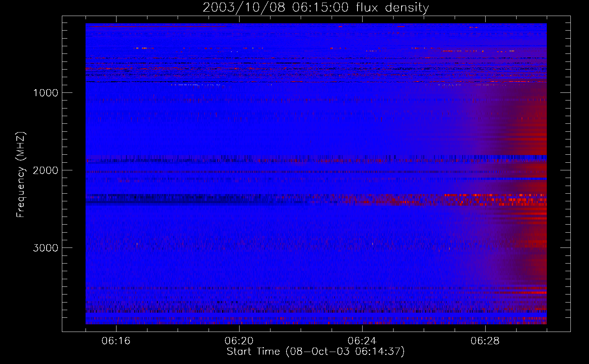Viewport: 589px width, 364px height.
Task: Click the 06:24 time tick label
Action: (x=362, y=341)
